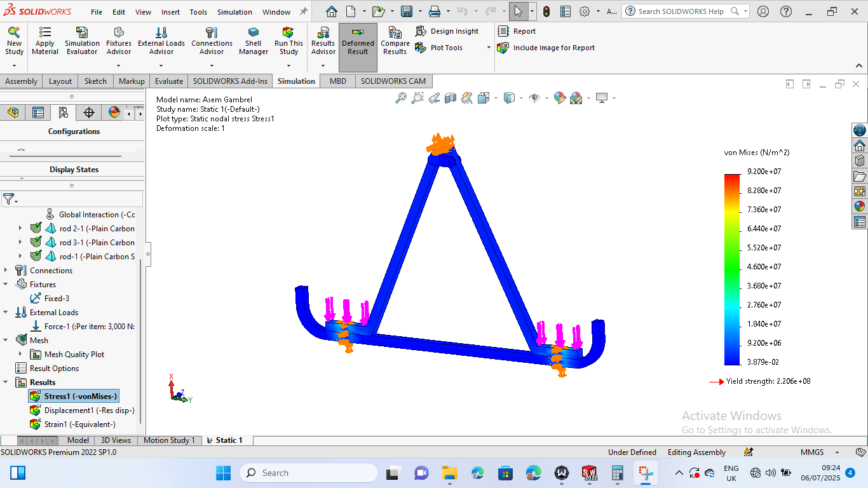This screenshot has height=488, width=868.
Task: Switch to the Evaluate ribbon tab
Action: click(169, 81)
